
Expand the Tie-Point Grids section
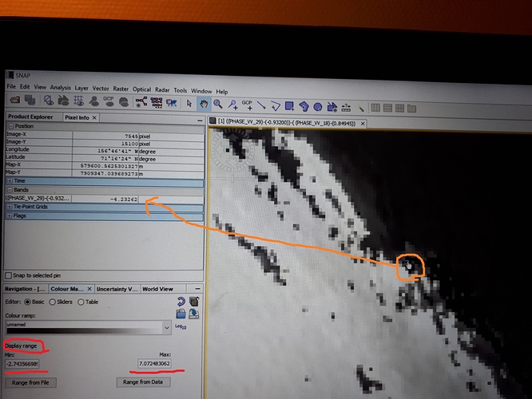pyautogui.click(x=10, y=207)
